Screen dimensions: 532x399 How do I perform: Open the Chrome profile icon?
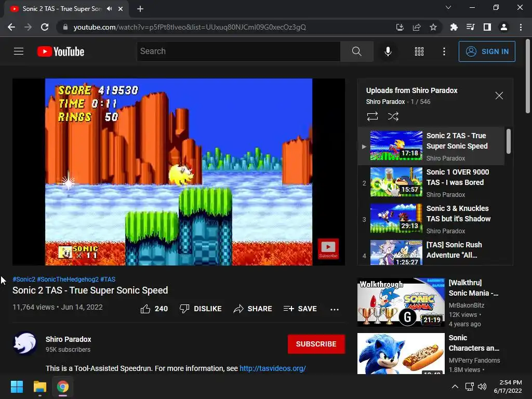click(x=504, y=27)
